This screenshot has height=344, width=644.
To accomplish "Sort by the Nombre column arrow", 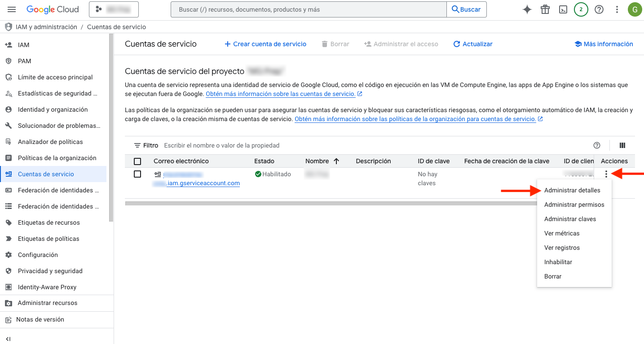I will [336, 161].
